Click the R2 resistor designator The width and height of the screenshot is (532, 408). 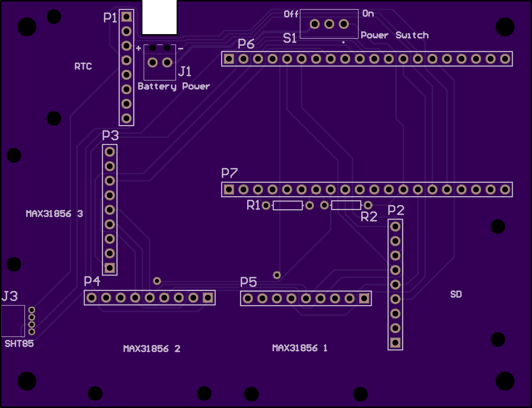pyautogui.click(x=369, y=217)
